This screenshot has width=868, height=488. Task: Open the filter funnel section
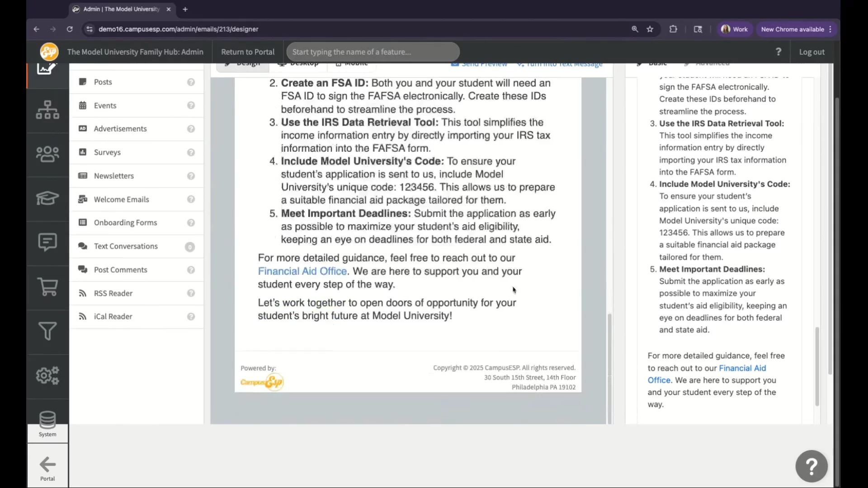pos(47,331)
